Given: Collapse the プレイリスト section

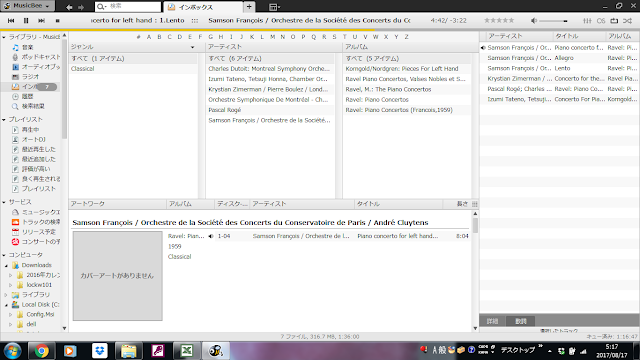Looking at the screenshot, I should coord(4,120).
